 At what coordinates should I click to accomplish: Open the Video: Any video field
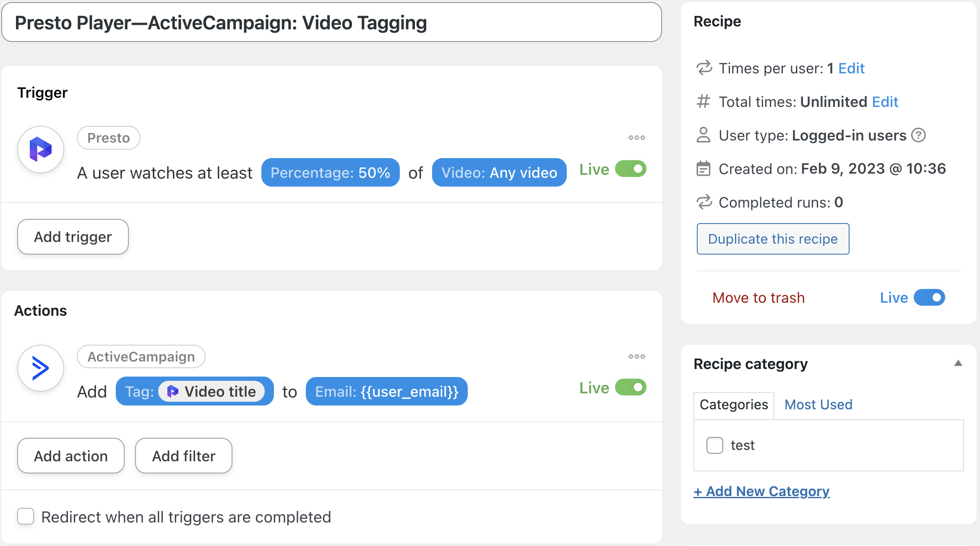click(x=499, y=172)
